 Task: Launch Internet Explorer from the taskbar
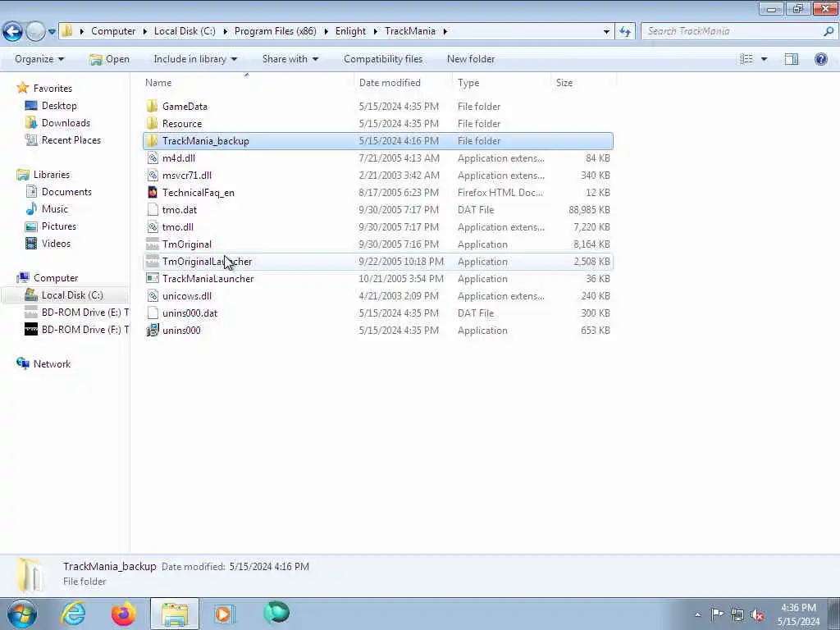[x=73, y=614]
